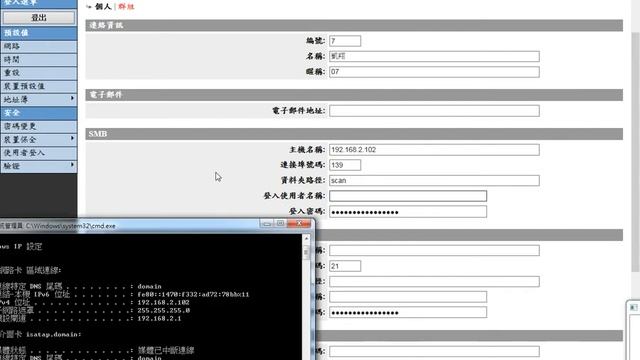
Task: Close the cmd.exe window
Action: (299, 223)
